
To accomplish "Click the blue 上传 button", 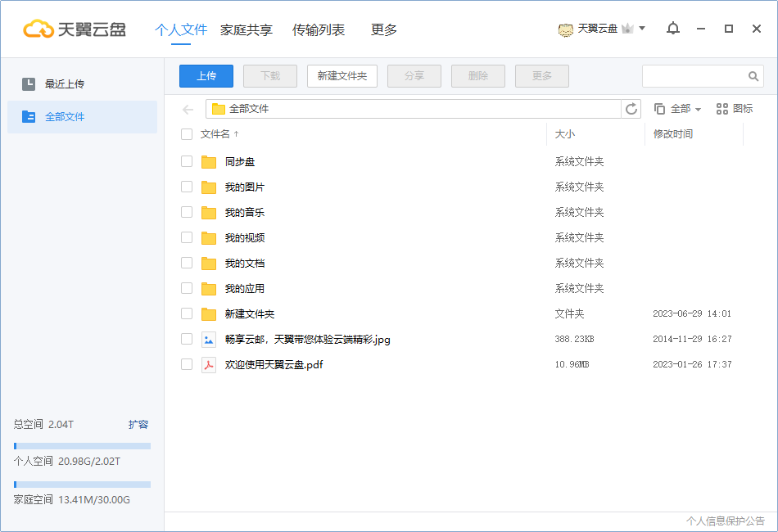I will (x=206, y=76).
